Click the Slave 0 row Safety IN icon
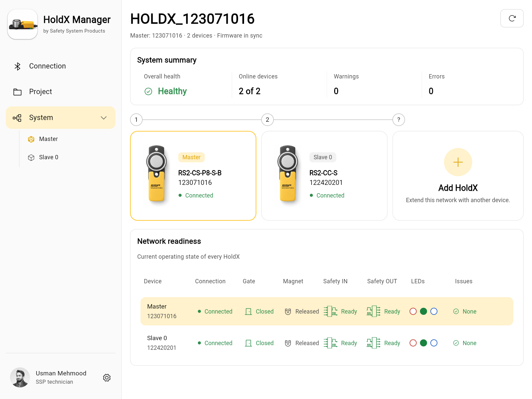Viewport: 532px width, 399px height. [x=331, y=343]
